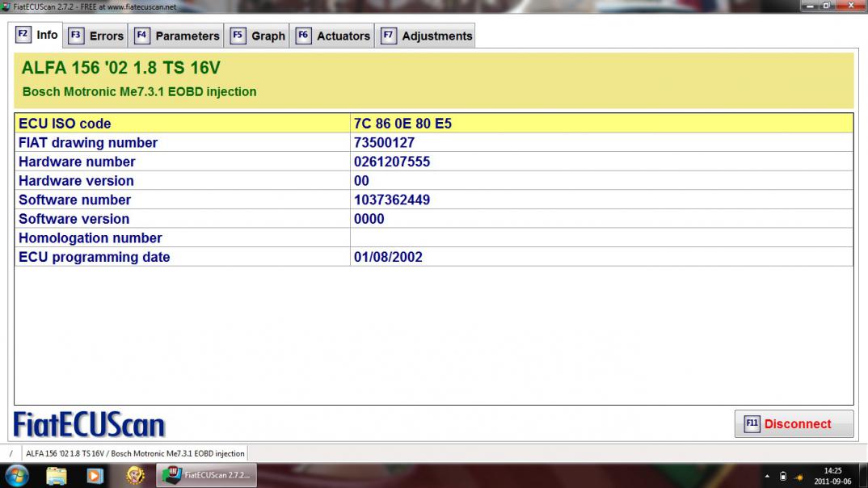Click the round yellow taskbar application icon
This screenshot has width=868, height=488.
point(135,475)
